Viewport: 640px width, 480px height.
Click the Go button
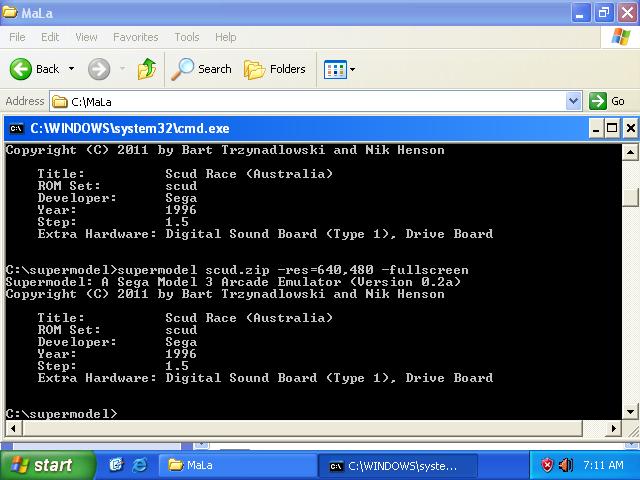point(607,101)
